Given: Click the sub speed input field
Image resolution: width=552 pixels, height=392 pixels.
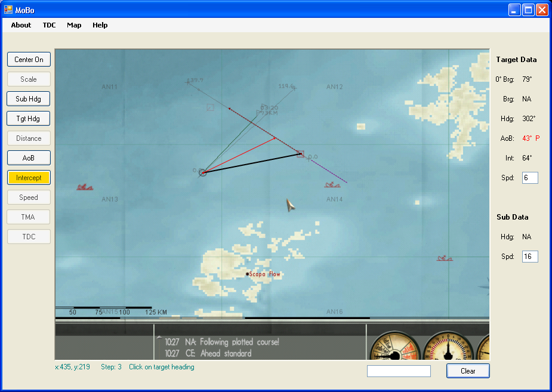Looking at the screenshot, I should [x=530, y=257].
